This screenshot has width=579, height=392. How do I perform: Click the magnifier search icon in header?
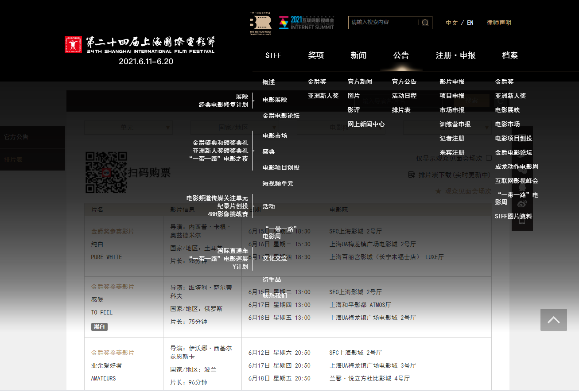425,23
